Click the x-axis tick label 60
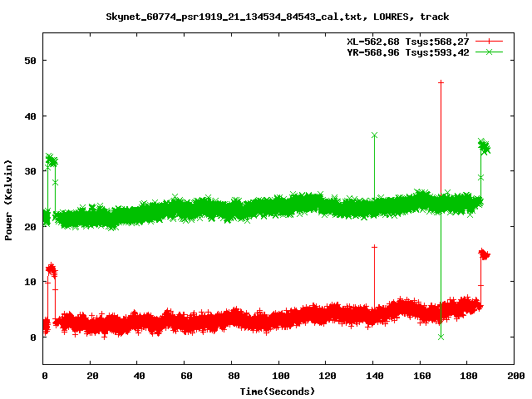 [186, 376]
